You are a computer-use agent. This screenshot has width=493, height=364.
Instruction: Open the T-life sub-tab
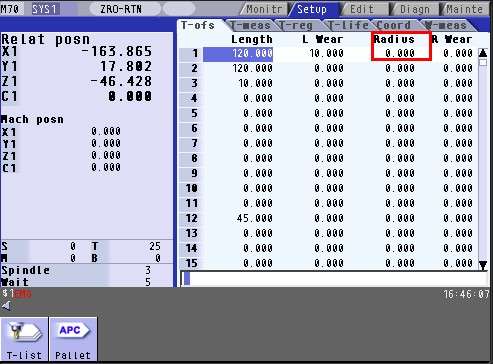coord(347,26)
